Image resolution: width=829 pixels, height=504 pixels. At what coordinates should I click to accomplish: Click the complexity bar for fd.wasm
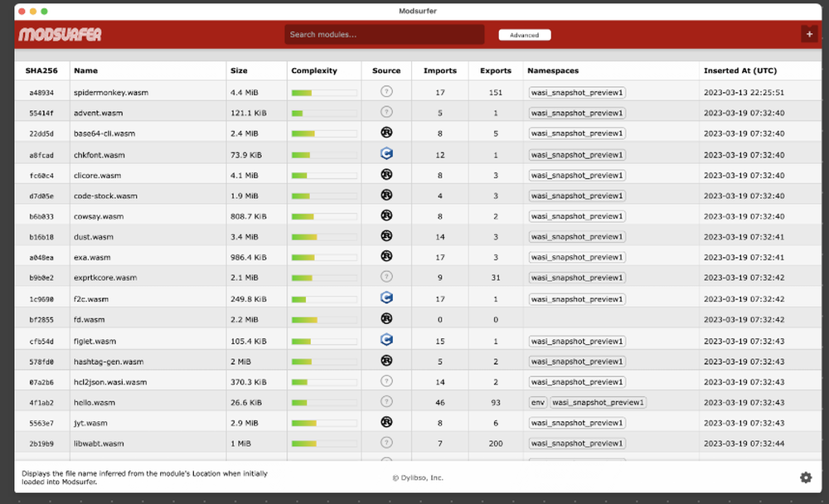coord(324,319)
